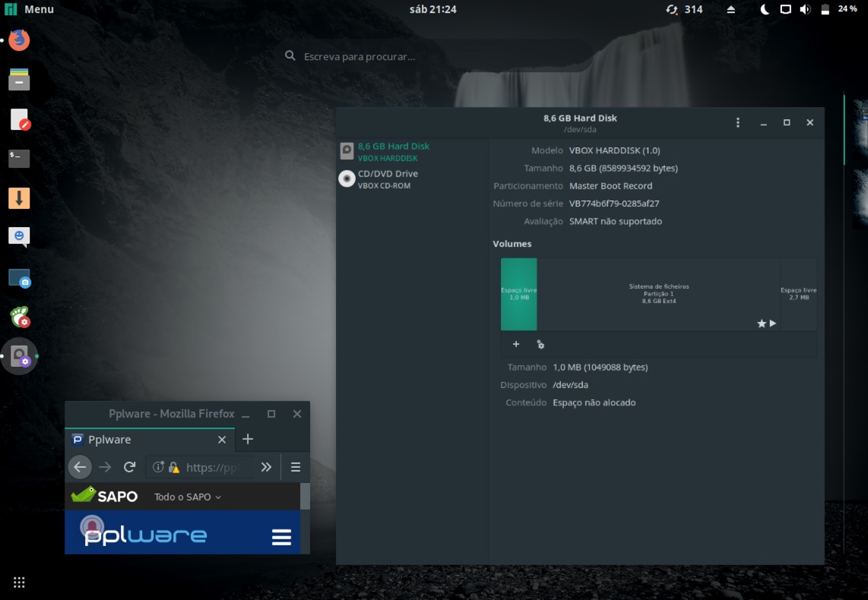Click the Manjaro Menu button
868x600 pixels.
point(29,9)
